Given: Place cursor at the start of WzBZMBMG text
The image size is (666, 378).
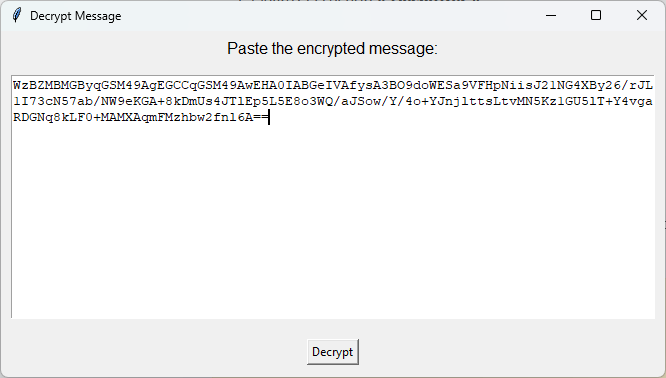Looking at the screenshot, I should [14, 85].
